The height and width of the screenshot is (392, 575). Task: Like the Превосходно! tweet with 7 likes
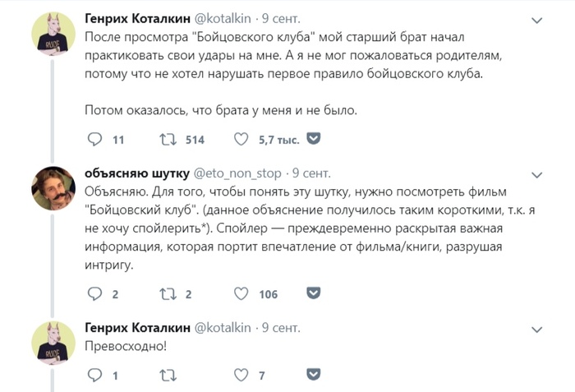tap(241, 376)
